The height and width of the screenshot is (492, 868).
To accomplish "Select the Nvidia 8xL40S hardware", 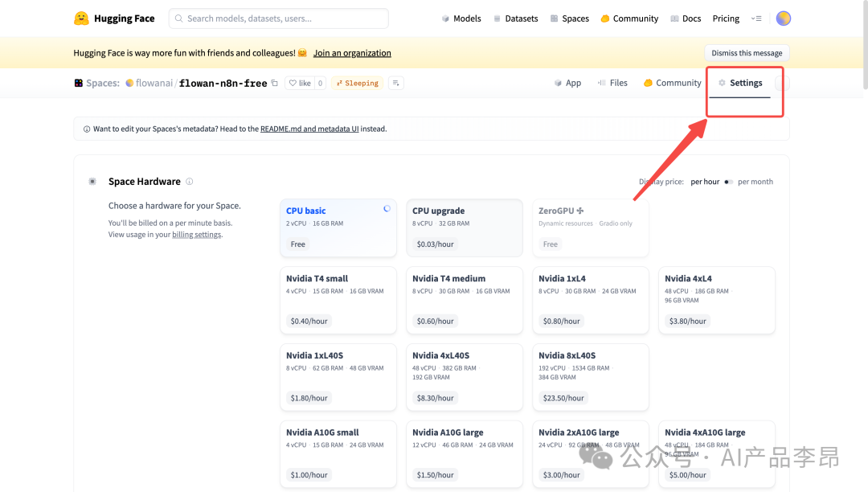I will [x=591, y=377].
